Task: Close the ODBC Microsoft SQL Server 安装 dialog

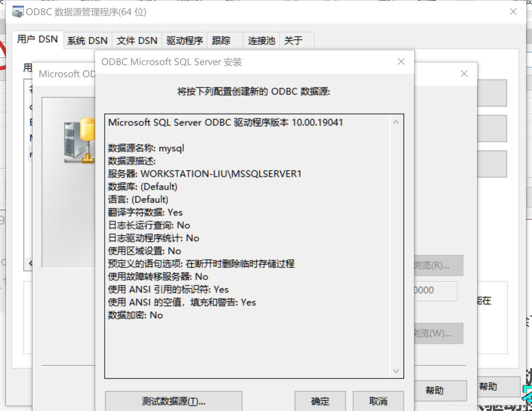Action: pos(401,61)
